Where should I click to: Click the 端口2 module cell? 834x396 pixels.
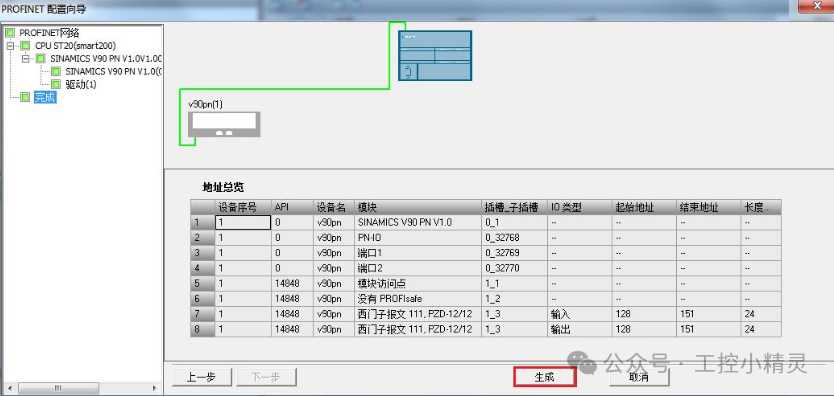(x=418, y=268)
